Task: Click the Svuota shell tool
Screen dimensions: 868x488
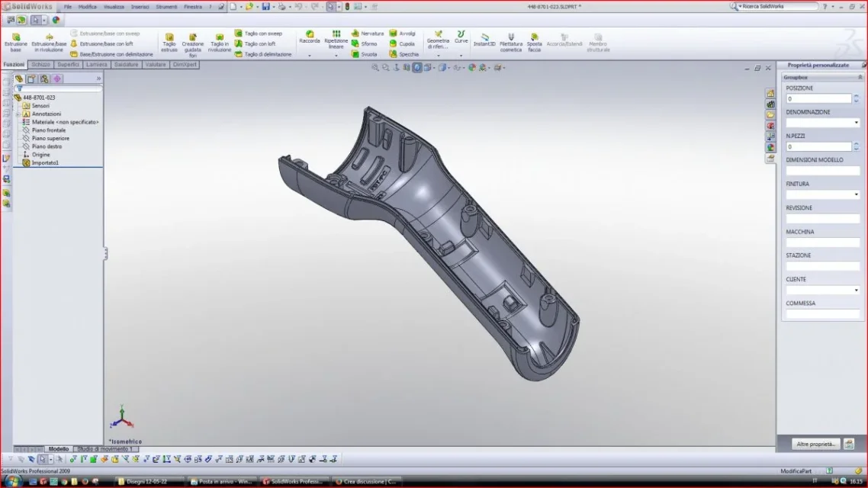Action: 364,54
